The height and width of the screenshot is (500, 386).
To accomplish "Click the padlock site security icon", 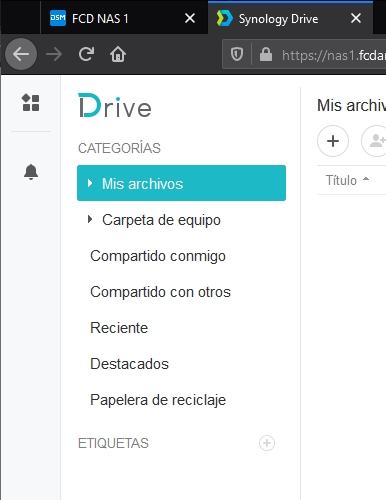I will point(266,54).
